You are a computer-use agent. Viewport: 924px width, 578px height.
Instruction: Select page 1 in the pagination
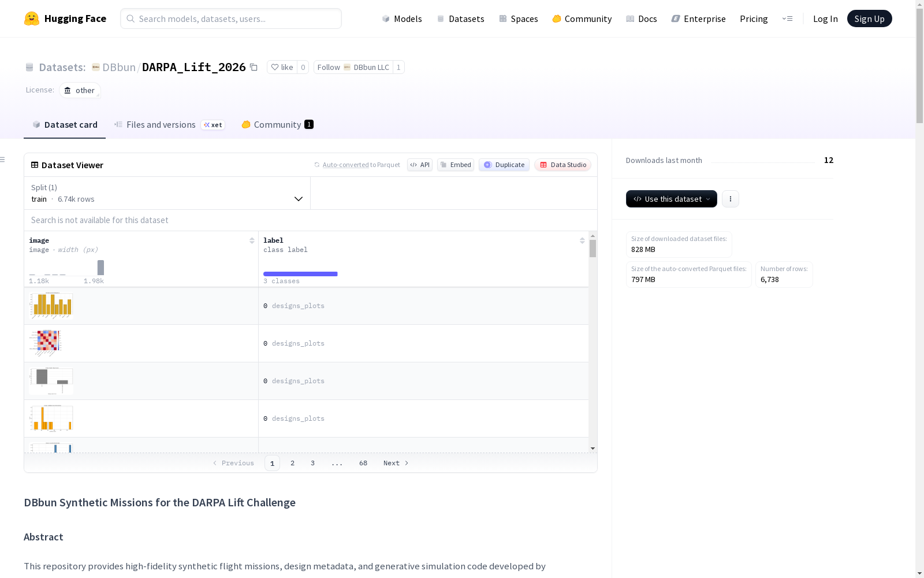pyautogui.click(x=273, y=463)
